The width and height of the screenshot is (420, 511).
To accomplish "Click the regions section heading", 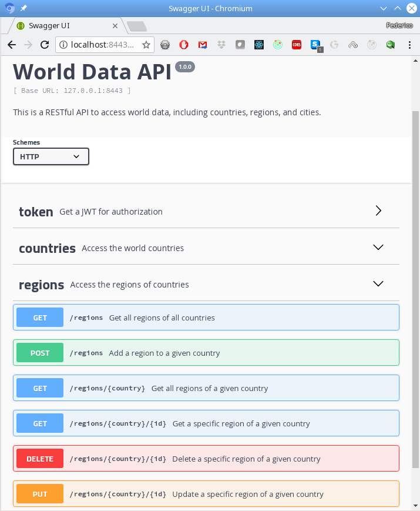I will [x=41, y=285].
